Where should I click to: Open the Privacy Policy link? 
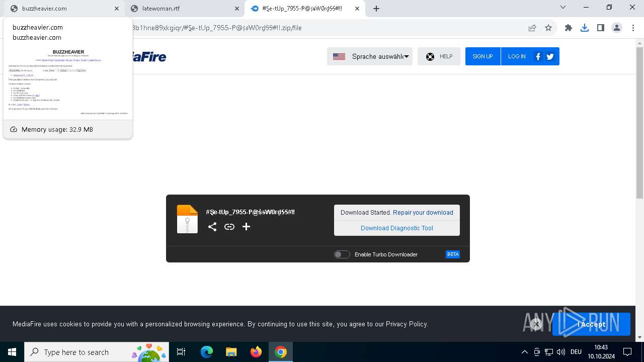407,324
